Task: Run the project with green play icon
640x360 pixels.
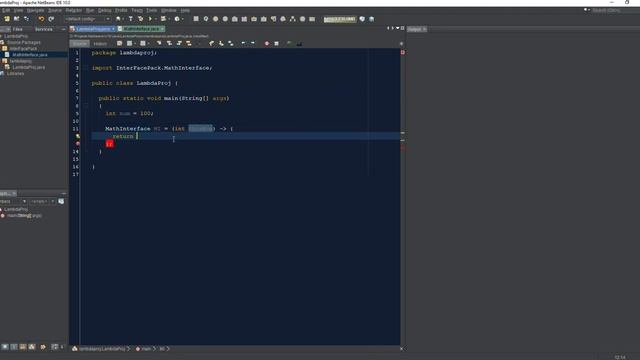Action: [150, 19]
